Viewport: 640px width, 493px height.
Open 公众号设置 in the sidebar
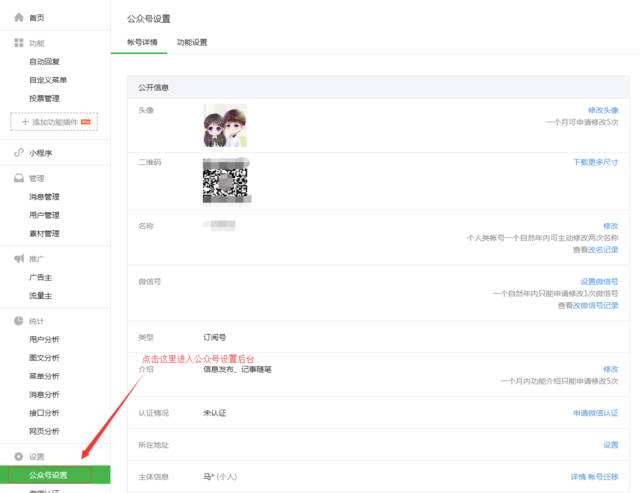pos(49,475)
